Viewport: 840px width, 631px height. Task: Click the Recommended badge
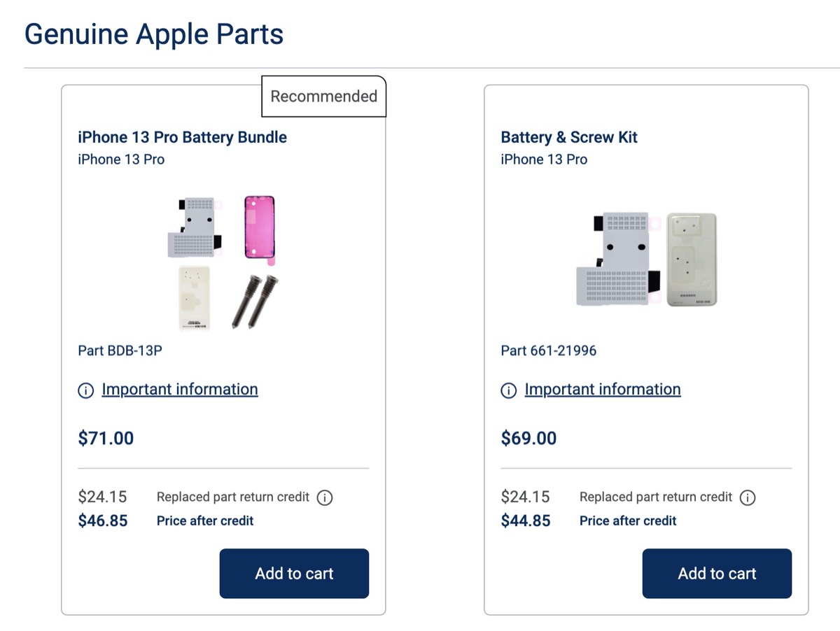(x=323, y=97)
